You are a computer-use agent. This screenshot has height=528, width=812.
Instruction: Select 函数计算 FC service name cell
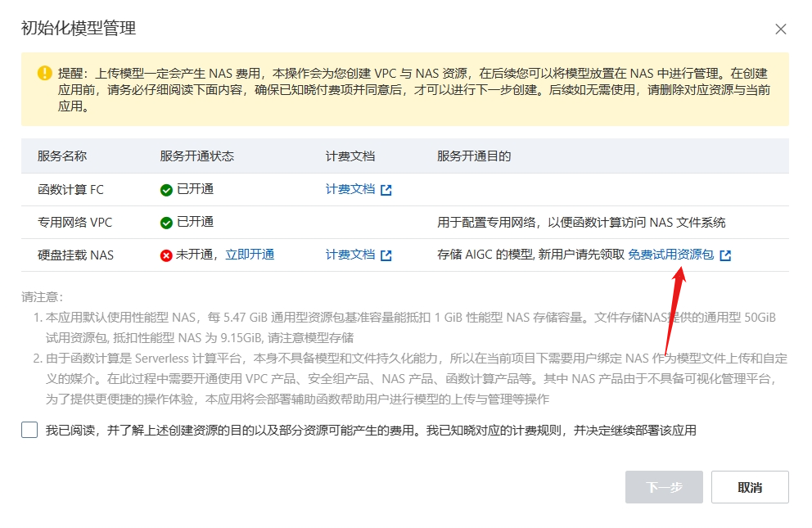[x=70, y=189]
